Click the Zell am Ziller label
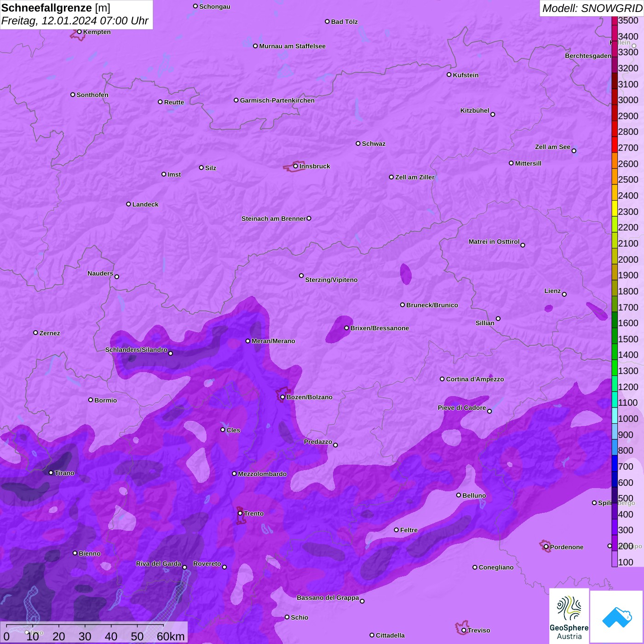 point(415,177)
